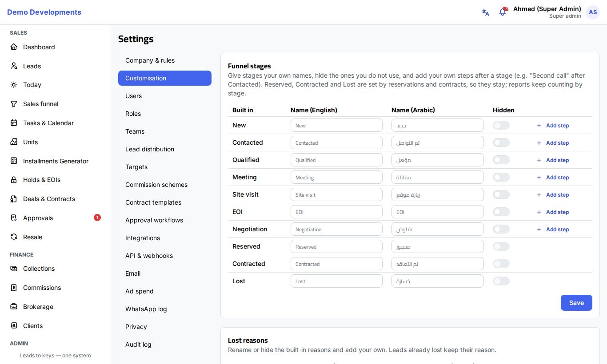Click the Deals & Contracts document icon
Screen dimensions: 607x364
14,199
